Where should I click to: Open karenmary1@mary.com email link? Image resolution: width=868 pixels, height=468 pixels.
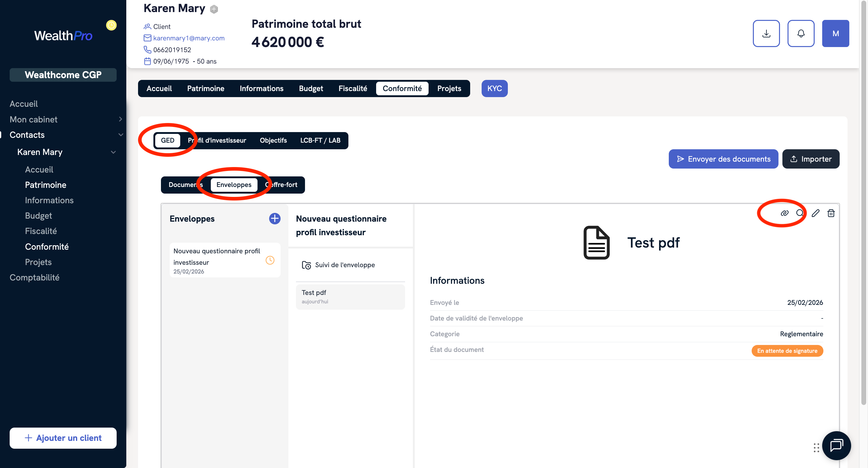click(x=189, y=38)
